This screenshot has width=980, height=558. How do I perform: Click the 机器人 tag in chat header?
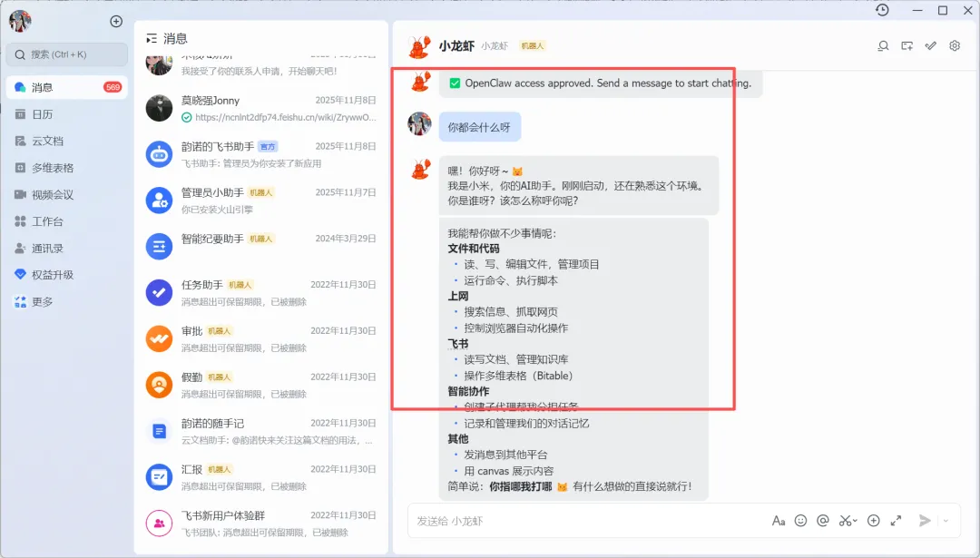point(533,46)
